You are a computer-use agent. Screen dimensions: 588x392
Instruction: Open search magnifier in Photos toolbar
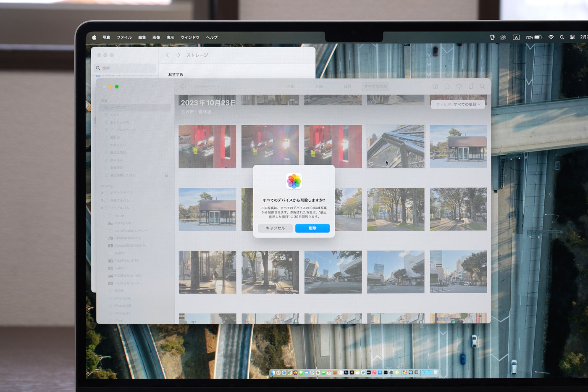click(x=483, y=86)
